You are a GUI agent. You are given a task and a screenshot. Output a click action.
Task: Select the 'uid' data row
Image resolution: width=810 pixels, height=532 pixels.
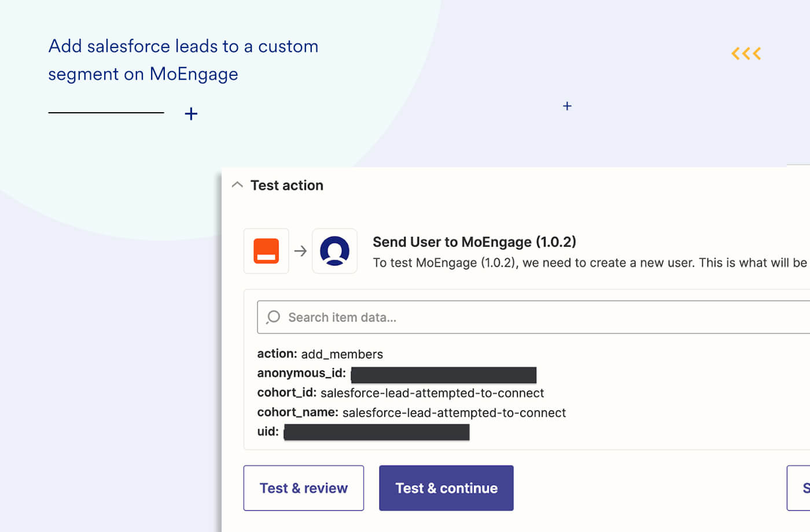pos(363,432)
